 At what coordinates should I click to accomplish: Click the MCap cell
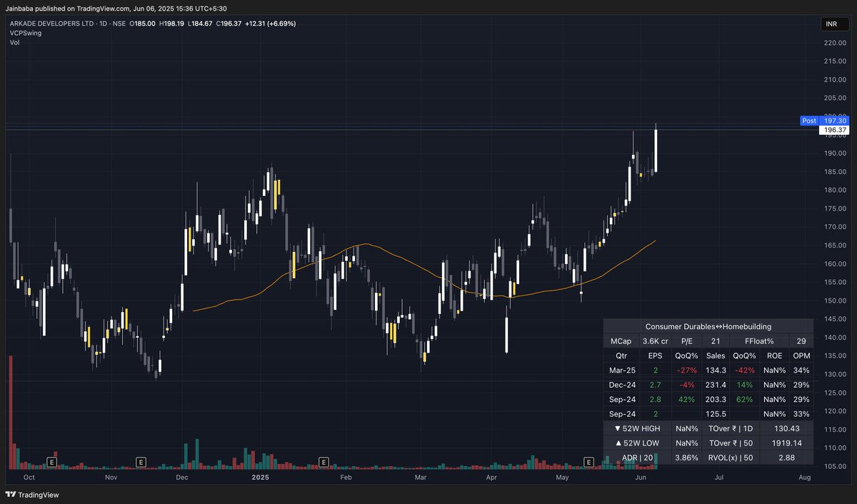621,341
